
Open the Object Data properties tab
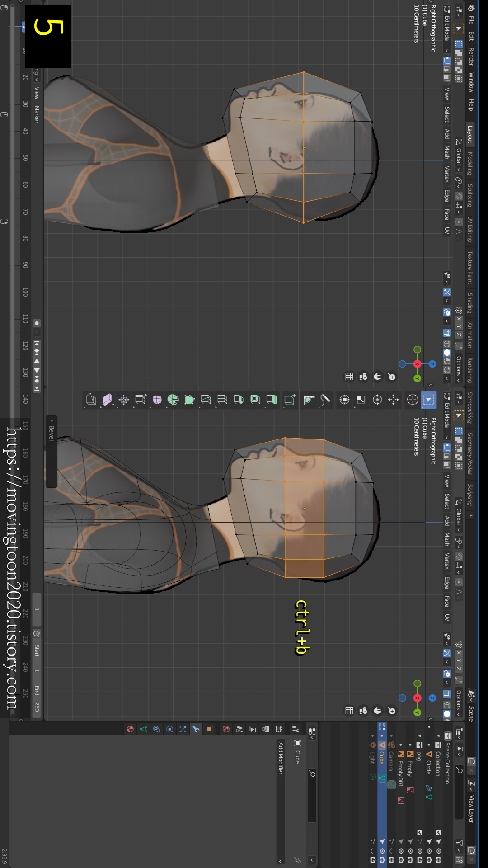[143, 729]
